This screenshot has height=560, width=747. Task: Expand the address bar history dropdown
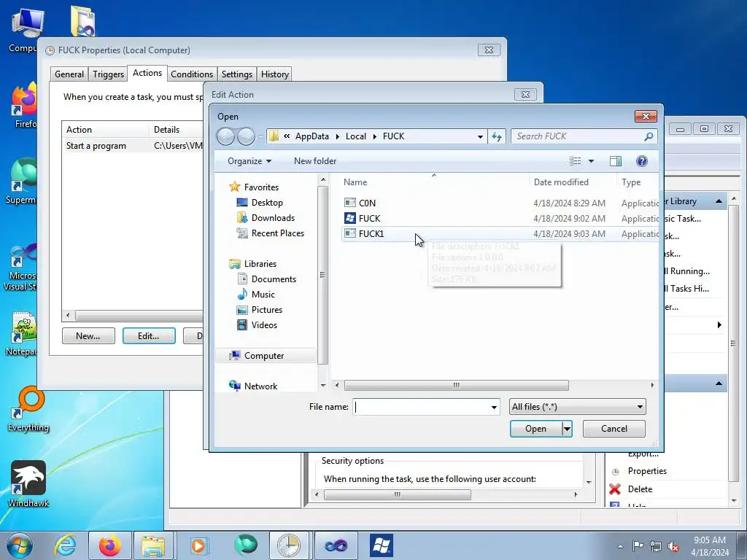[480, 136]
